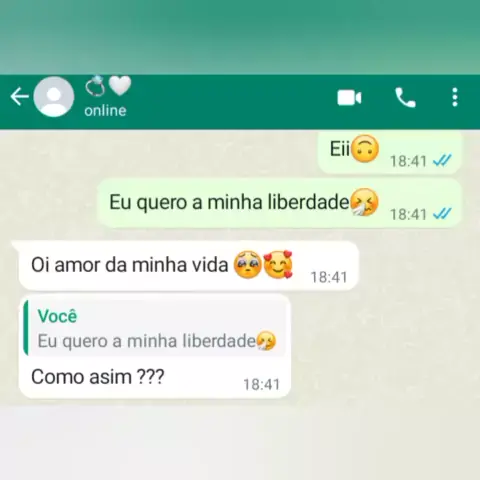Select the 'Eii' sent message

coord(390,152)
